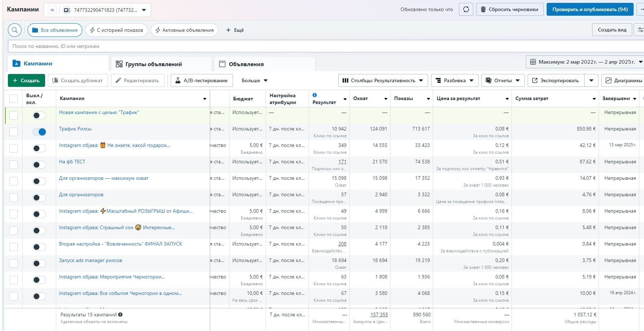Click the info icon above Результат column
Screen dimensions: 644x331
[315, 95]
